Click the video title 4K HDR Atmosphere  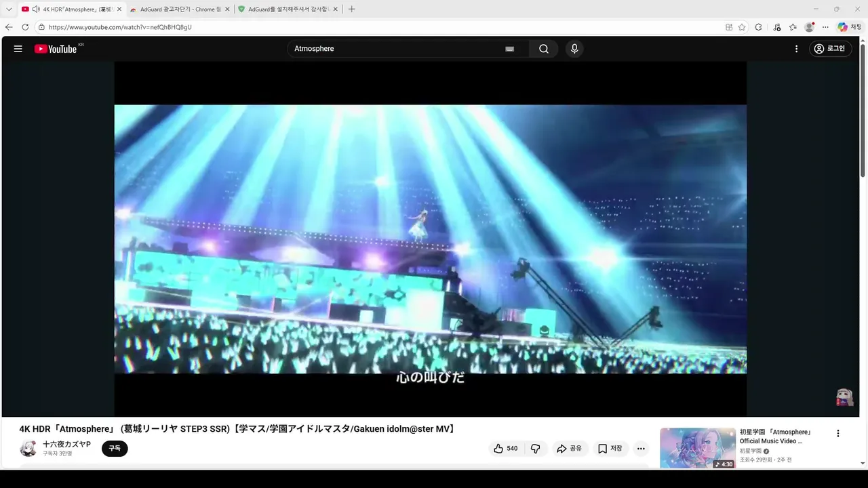238,429
